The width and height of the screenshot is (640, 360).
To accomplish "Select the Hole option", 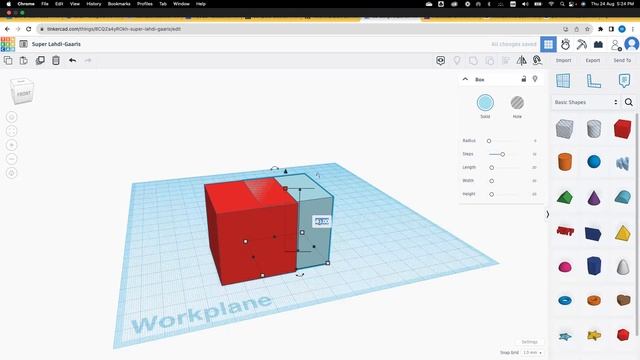I will click(x=517, y=103).
